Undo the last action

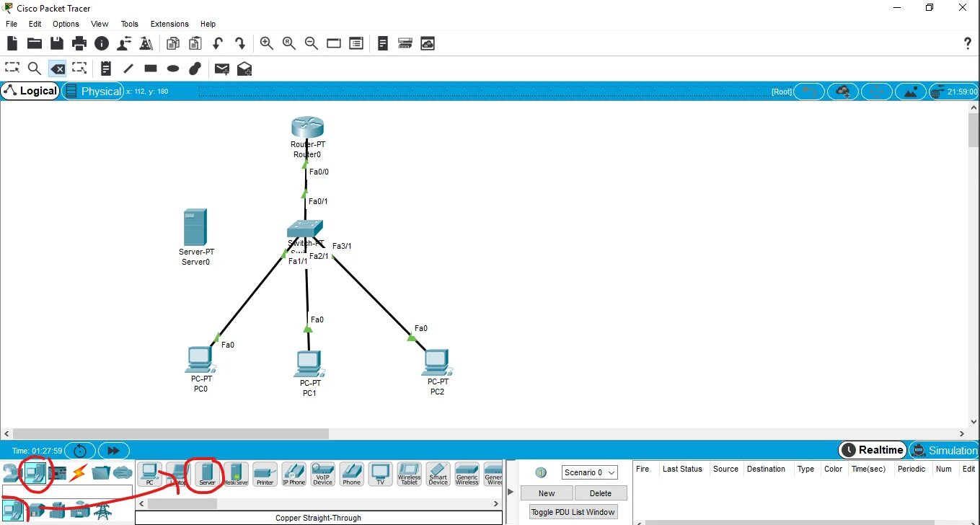pos(217,43)
